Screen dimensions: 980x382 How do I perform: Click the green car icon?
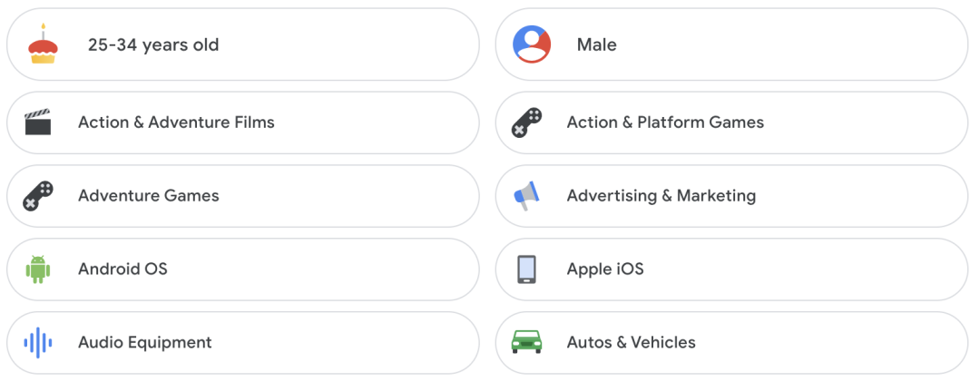526,342
